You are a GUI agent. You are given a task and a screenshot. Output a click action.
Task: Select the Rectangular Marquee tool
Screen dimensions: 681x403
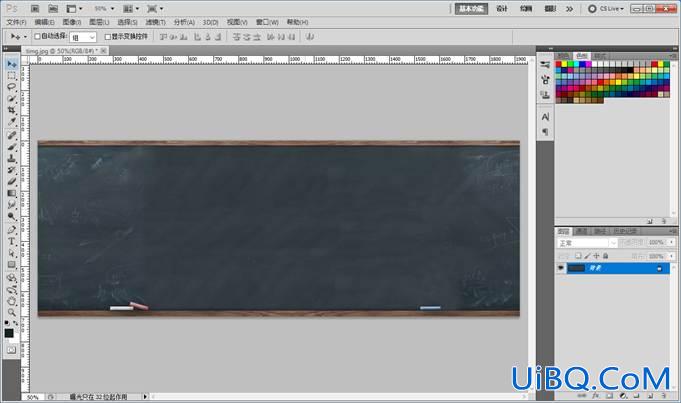tap(12, 76)
